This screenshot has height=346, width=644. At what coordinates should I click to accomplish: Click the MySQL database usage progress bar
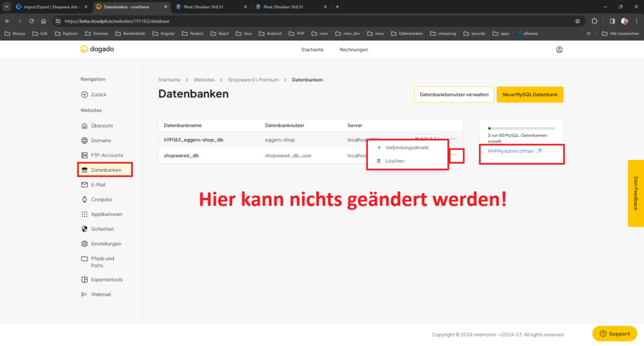click(521, 128)
